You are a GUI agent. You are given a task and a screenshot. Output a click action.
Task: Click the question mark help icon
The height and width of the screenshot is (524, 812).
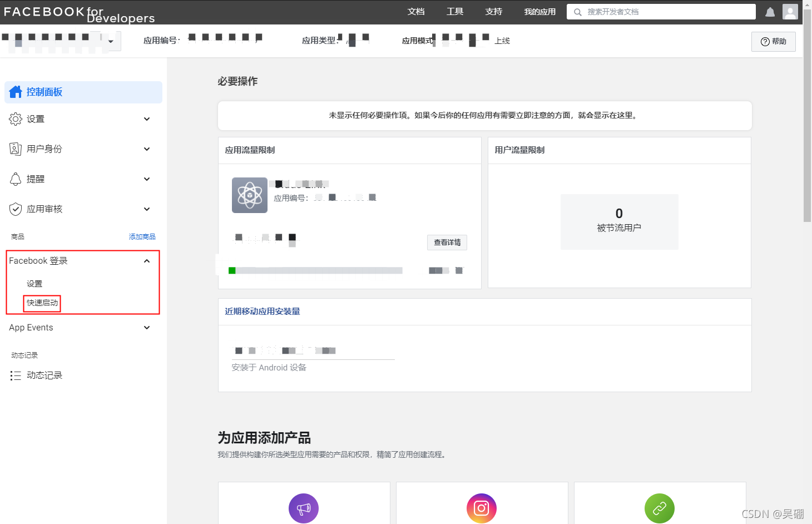765,42
